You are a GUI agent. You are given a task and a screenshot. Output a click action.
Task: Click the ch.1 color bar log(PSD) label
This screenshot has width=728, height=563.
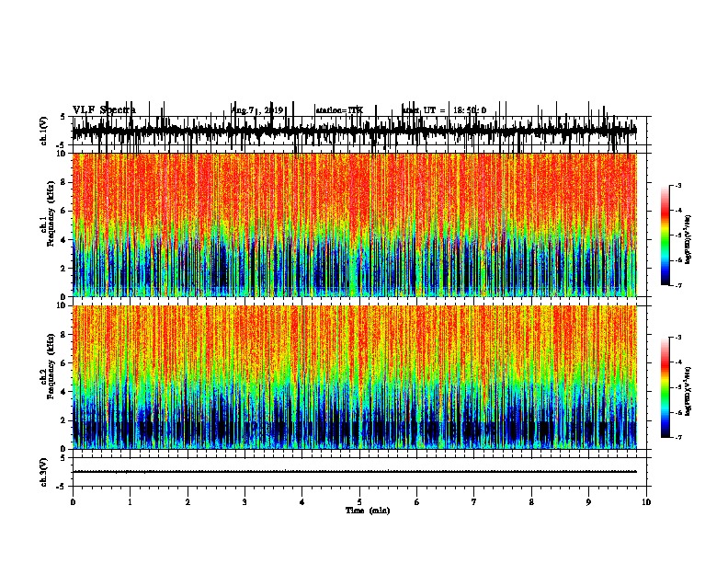[688, 240]
